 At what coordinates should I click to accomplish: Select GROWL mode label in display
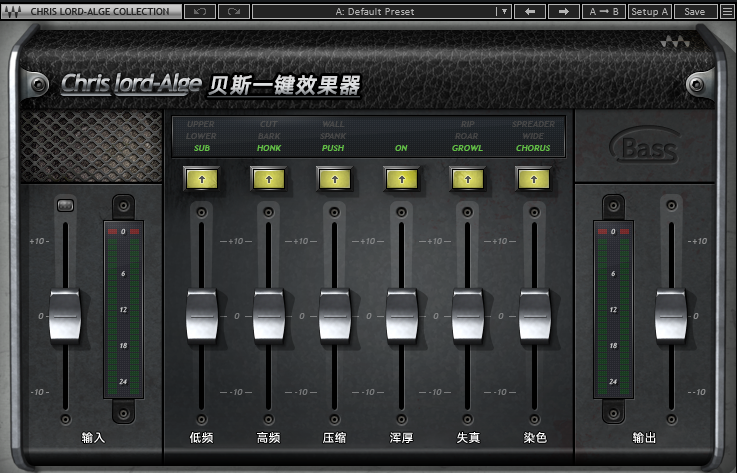pos(467,148)
